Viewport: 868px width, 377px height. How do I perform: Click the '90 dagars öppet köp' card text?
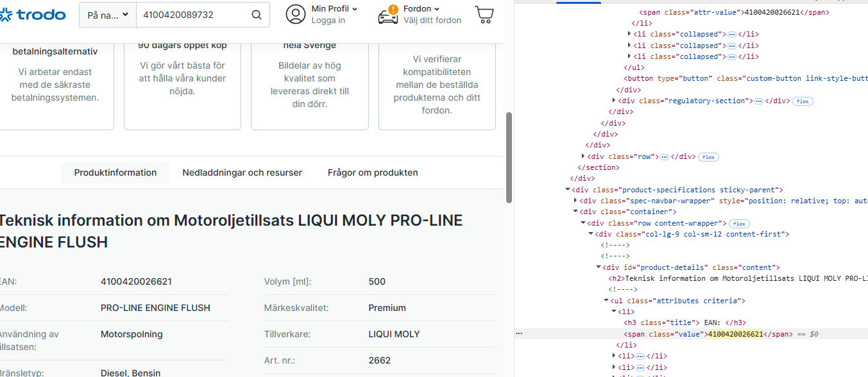[183, 46]
